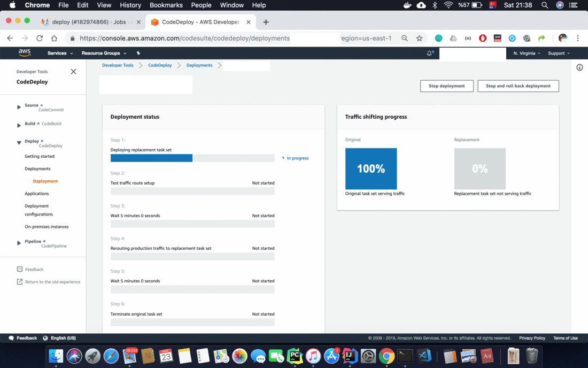Click Stop and roll back deployment
Image resolution: width=588 pixels, height=368 pixels.
click(x=519, y=86)
